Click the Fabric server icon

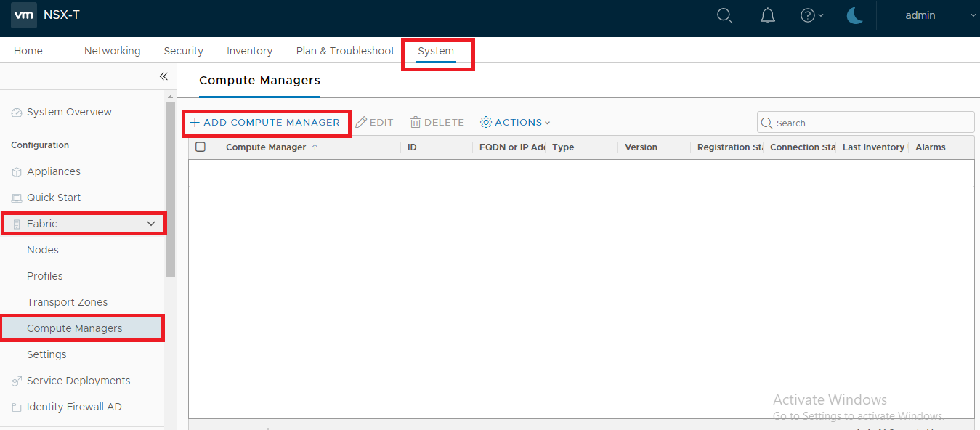point(17,224)
